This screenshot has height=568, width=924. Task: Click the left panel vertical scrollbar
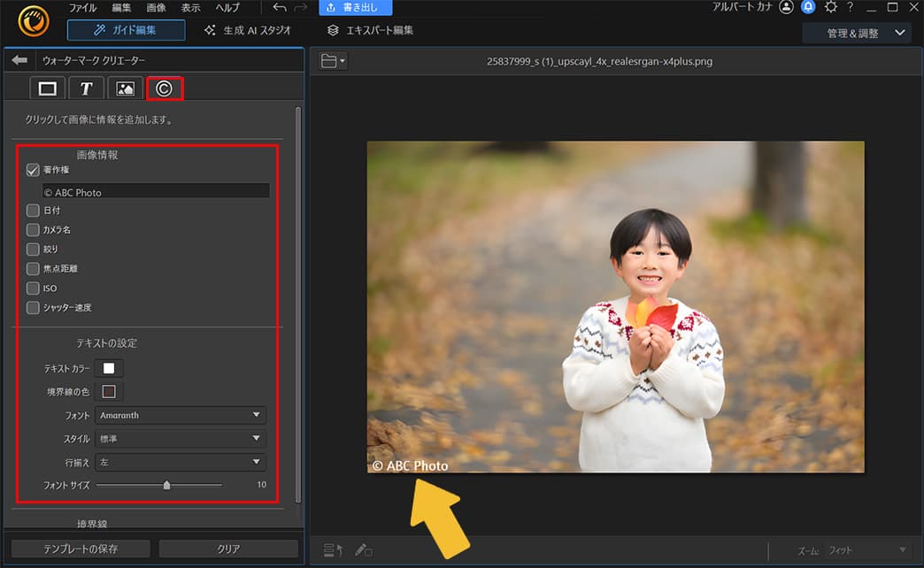coord(298,304)
